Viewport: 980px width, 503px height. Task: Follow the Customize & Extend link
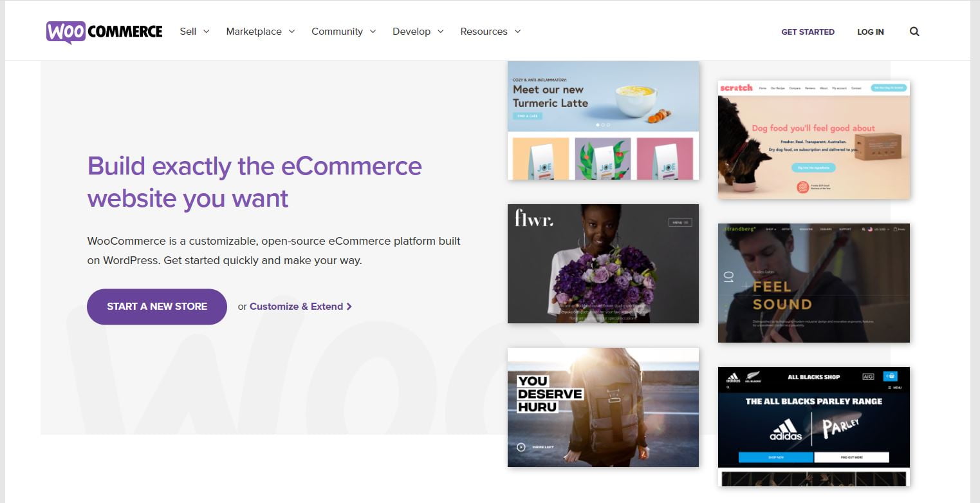[296, 307]
